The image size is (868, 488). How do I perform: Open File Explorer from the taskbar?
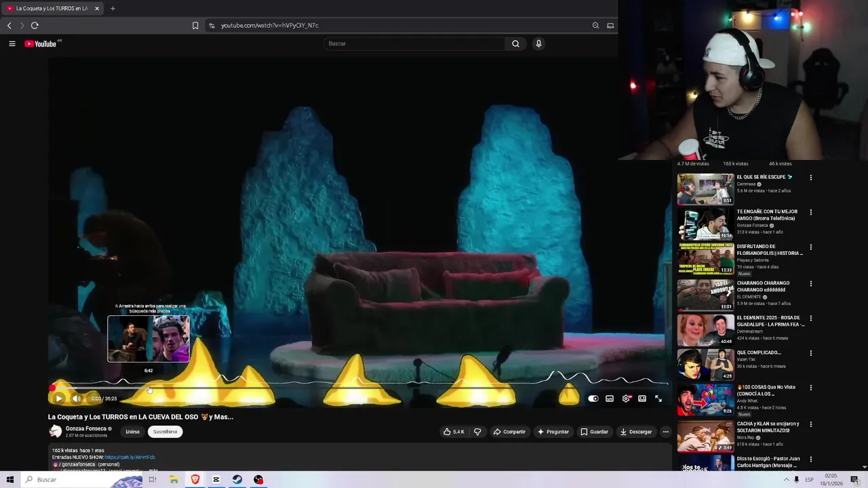tap(174, 479)
